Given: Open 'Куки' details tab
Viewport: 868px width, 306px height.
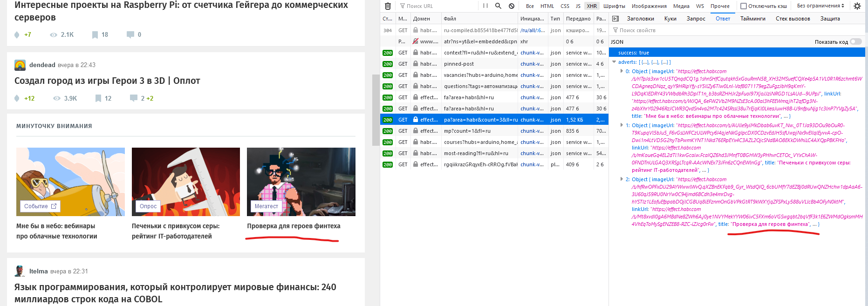Looking at the screenshot, I should (670, 19).
